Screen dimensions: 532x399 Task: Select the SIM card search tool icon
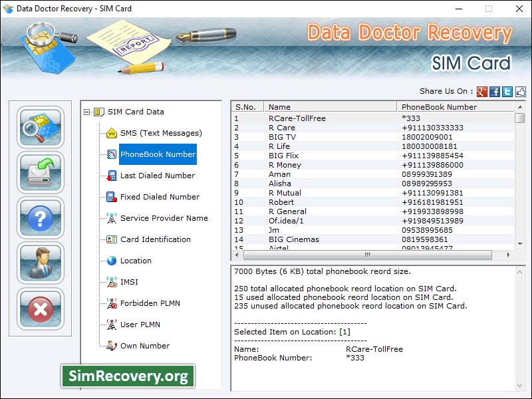[40, 128]
